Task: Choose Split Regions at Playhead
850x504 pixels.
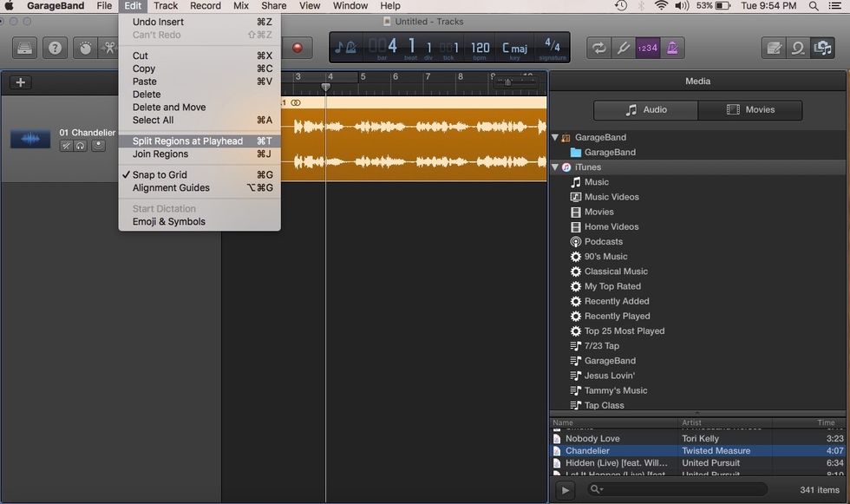Action: pyautogui.click(x=186, y=140)
